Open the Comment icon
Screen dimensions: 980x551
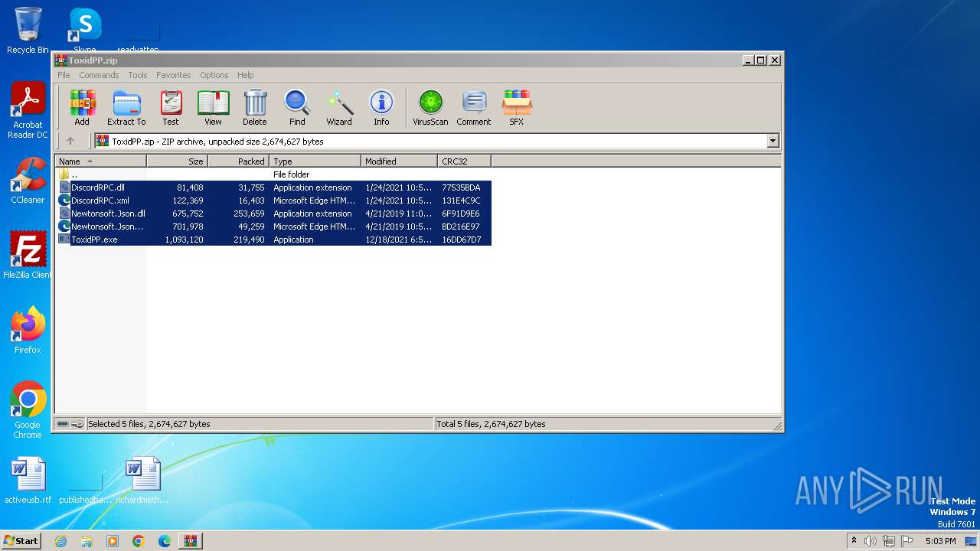(x=474, y=107)
